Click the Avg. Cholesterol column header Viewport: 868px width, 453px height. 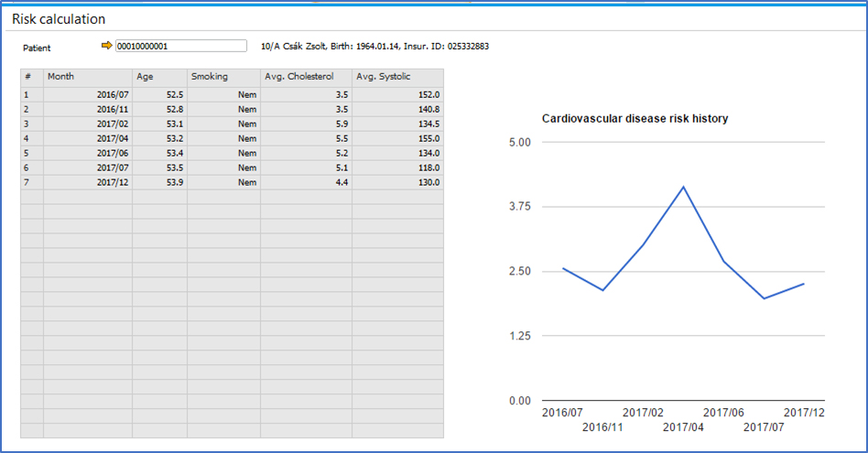(306, 76)
